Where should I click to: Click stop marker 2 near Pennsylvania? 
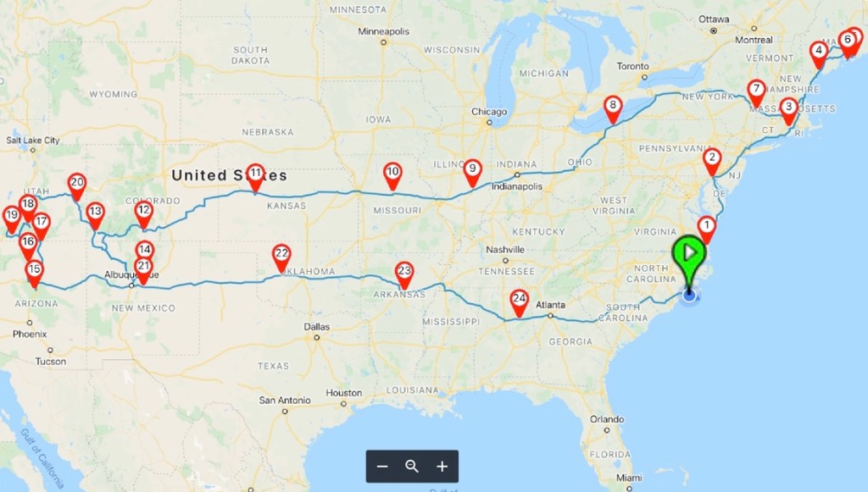coord(712,162)
